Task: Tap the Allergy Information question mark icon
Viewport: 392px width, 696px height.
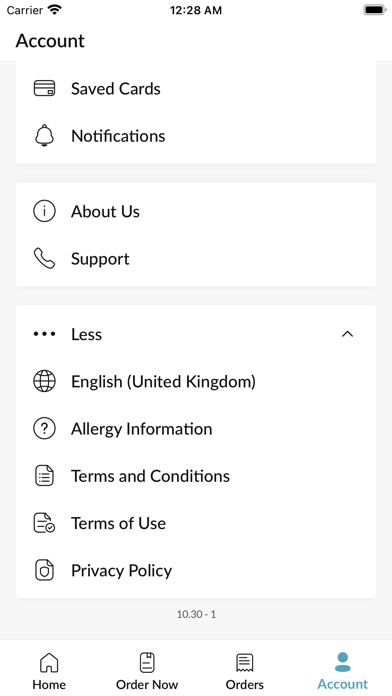Action: [44, 429]
